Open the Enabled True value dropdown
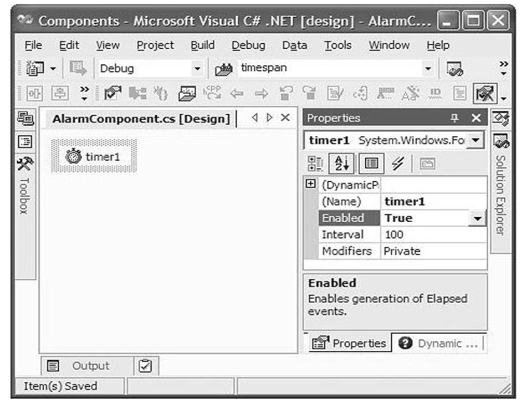The width and height of the screenshot is (532, 399). [477, 218]
